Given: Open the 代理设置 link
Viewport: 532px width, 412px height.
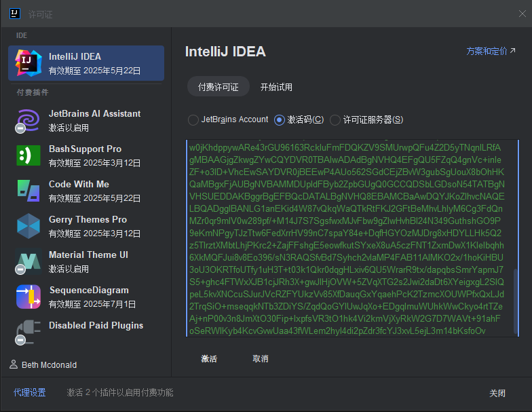Looking at the screenshot, I should coord(30,392).
